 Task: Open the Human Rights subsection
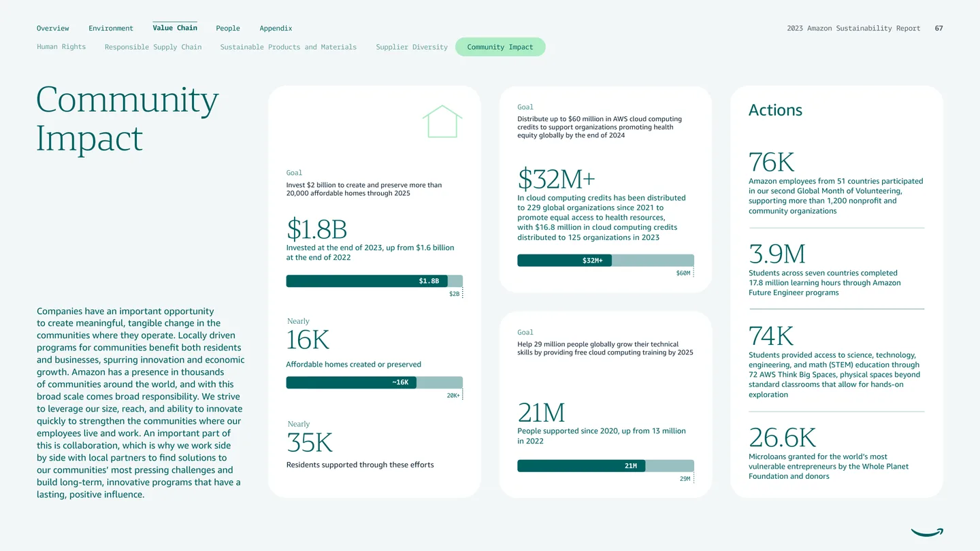tap(61, 47)
